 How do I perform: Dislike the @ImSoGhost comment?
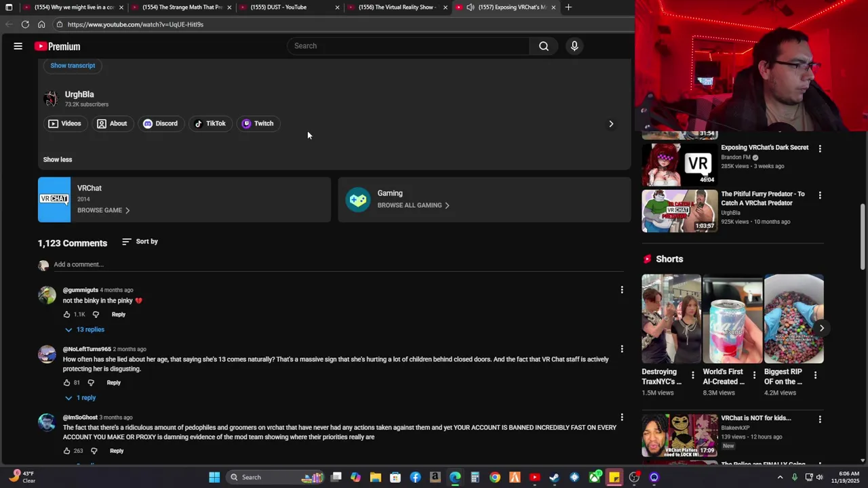tap(94, 451)
